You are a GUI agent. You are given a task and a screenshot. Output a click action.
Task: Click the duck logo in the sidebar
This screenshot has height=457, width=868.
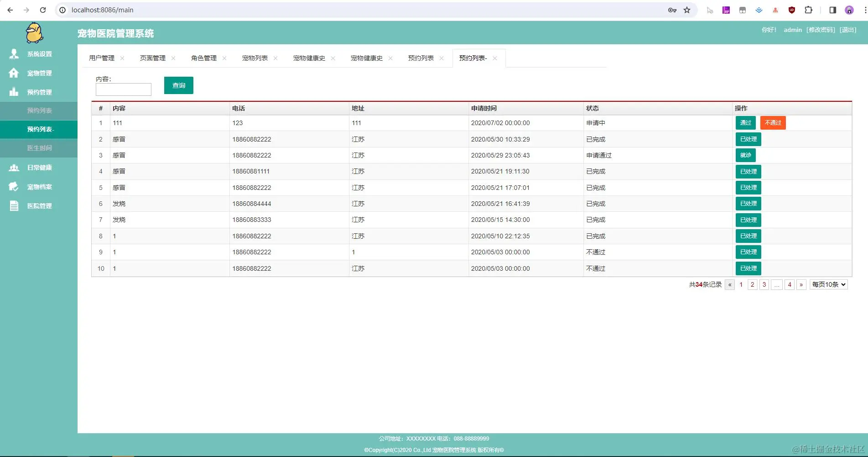pos(34,33)
